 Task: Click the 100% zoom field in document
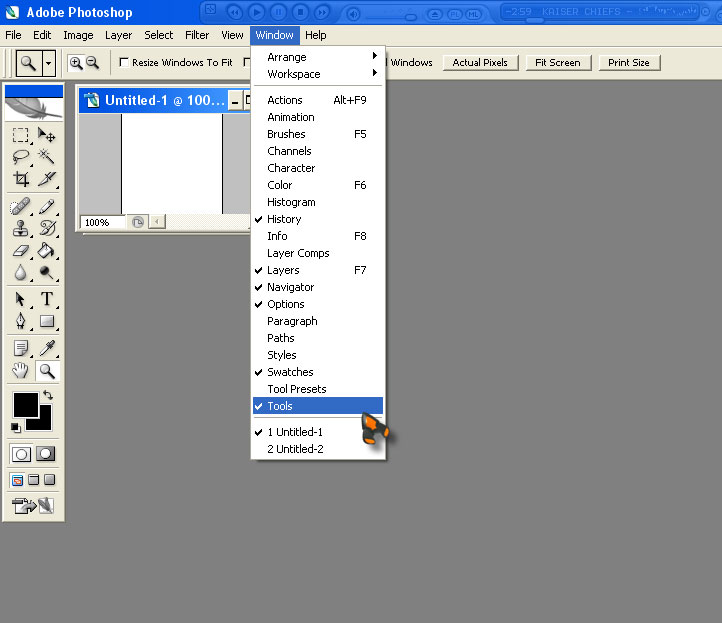[x=101, y=222]
